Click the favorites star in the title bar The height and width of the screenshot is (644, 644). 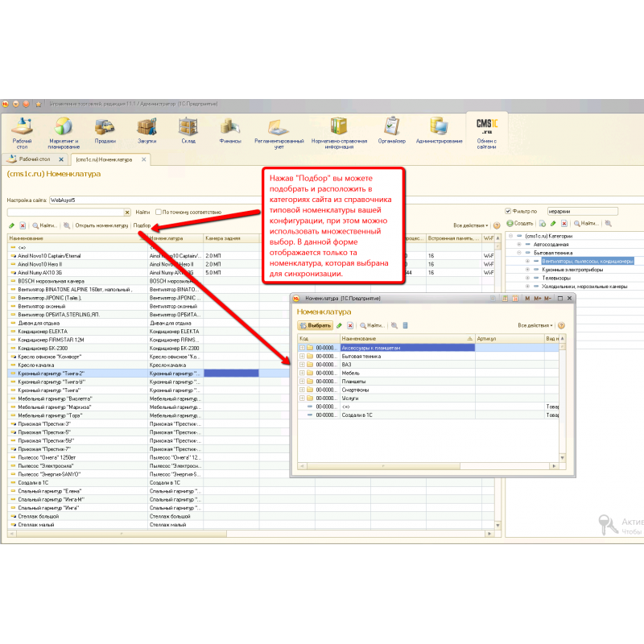(39, 105)
